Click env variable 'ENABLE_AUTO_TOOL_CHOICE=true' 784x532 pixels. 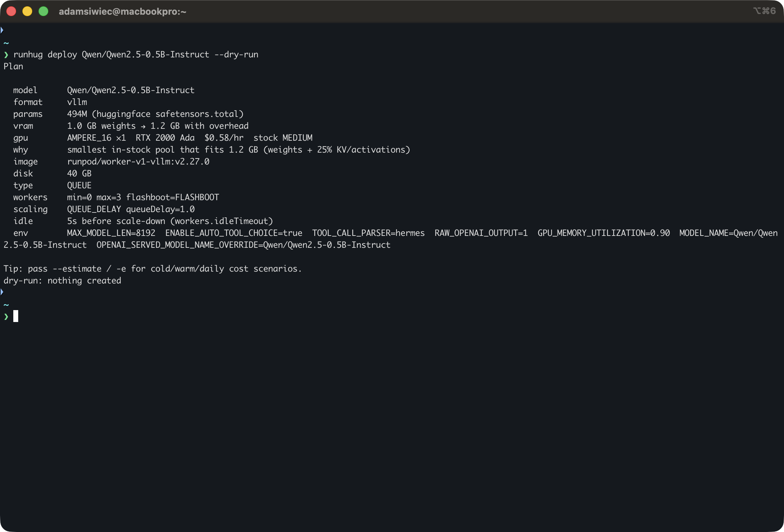coord(234,233)
